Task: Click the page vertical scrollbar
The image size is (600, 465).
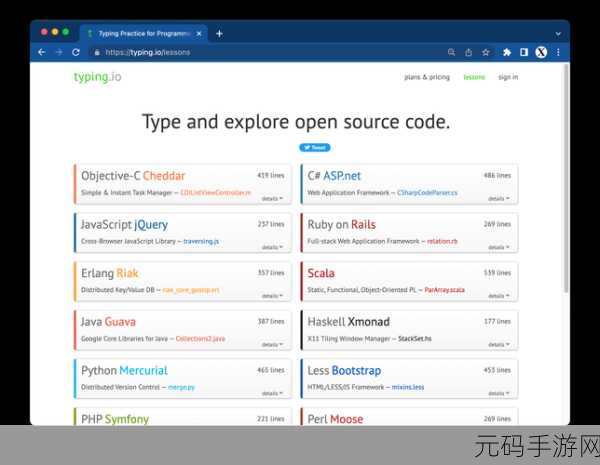Action: 566,179
